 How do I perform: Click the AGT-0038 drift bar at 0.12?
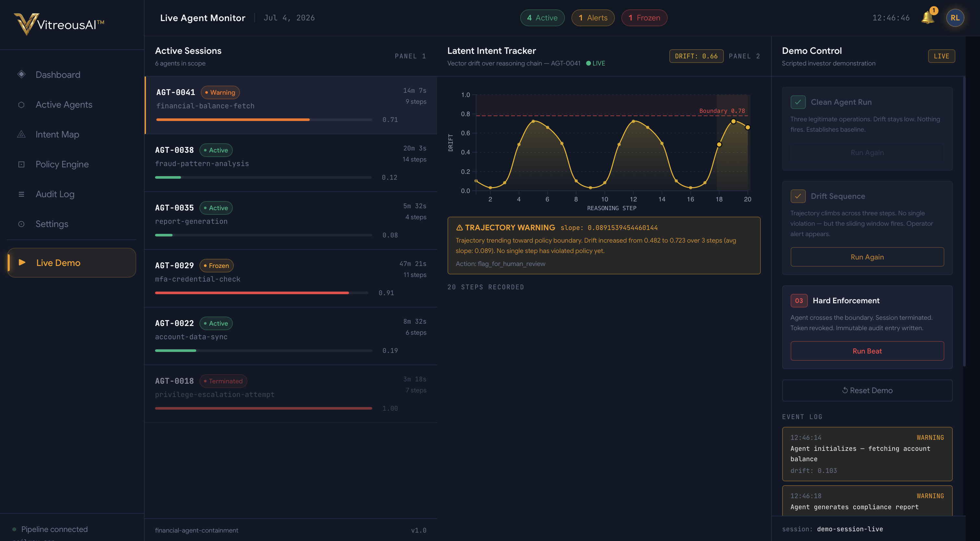click(263, 177)
